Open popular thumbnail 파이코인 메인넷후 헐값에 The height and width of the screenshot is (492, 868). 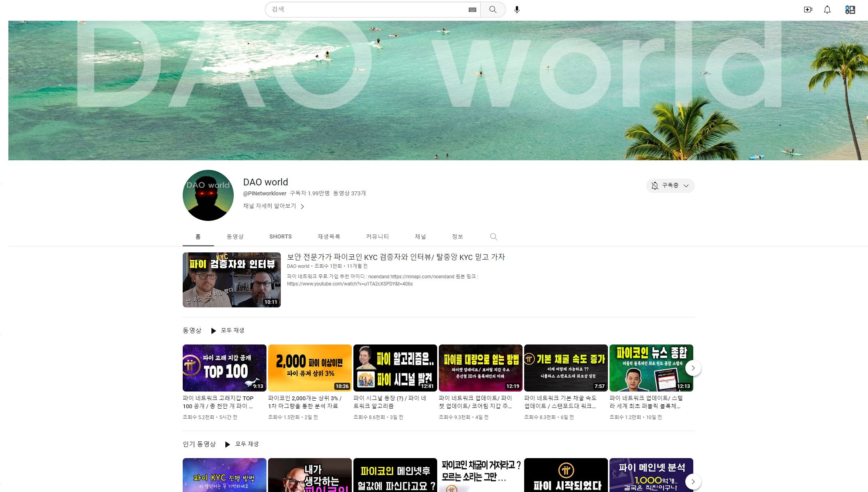tap(395, 475)
